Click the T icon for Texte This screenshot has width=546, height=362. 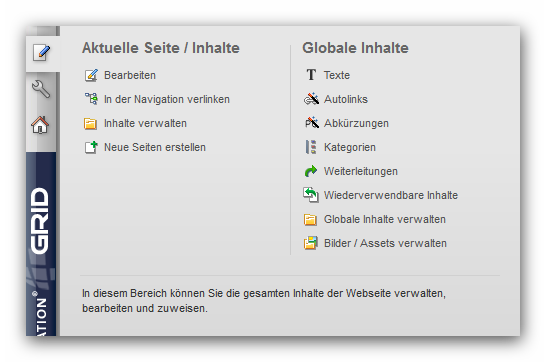(311, 74)
